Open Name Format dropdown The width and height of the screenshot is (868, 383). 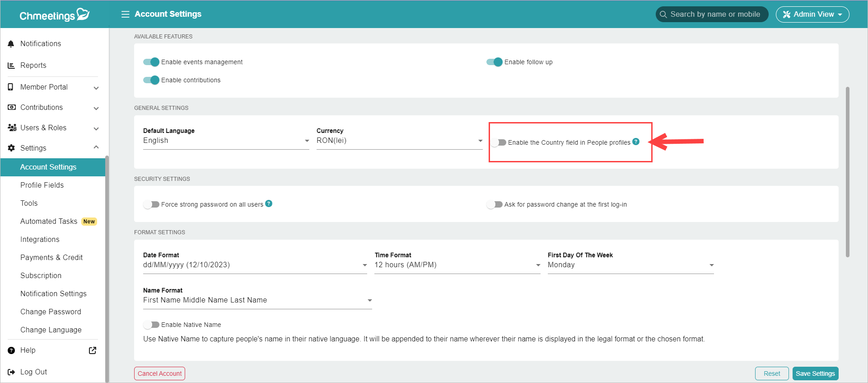[257, 300]
